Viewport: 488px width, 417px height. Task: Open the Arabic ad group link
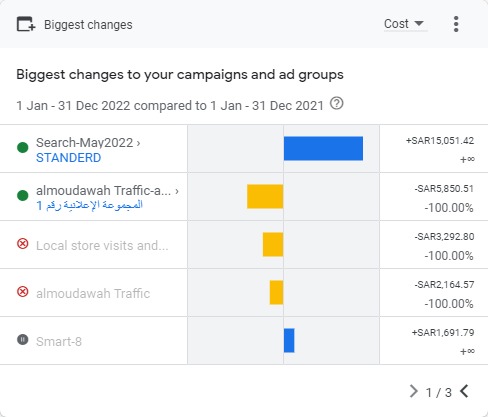coord(89,205)
